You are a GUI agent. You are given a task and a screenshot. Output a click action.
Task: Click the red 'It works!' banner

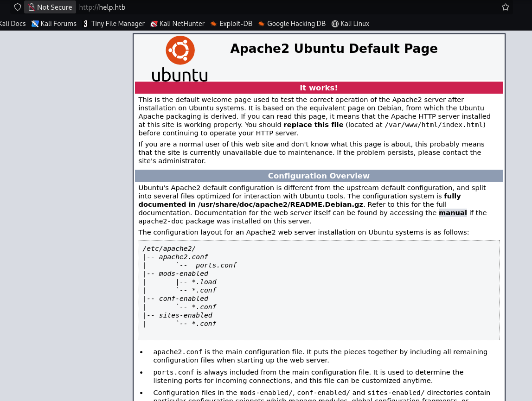[x=319, y=88]
